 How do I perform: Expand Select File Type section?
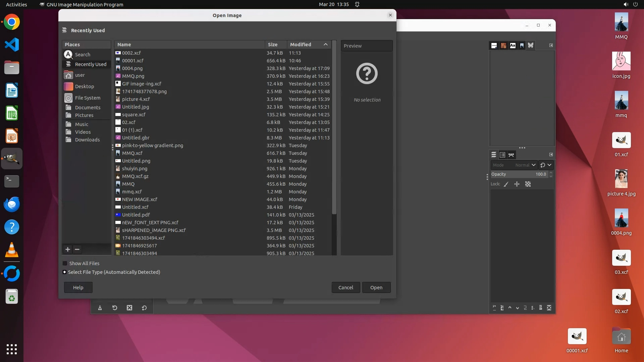click(64, 272)
